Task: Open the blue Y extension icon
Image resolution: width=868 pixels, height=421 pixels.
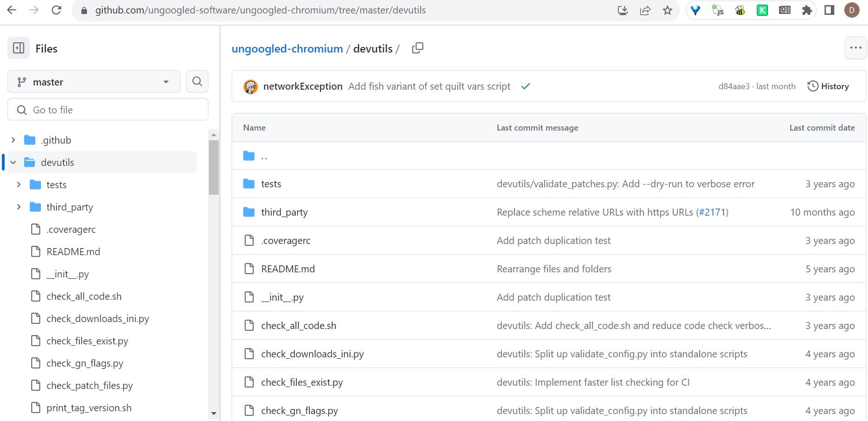Action: tap(695, 10)
